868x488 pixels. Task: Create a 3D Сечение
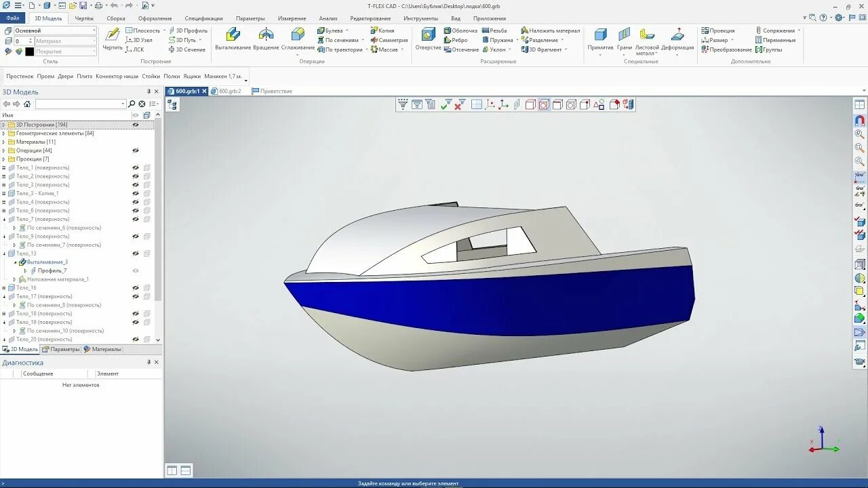coord(186,49)
